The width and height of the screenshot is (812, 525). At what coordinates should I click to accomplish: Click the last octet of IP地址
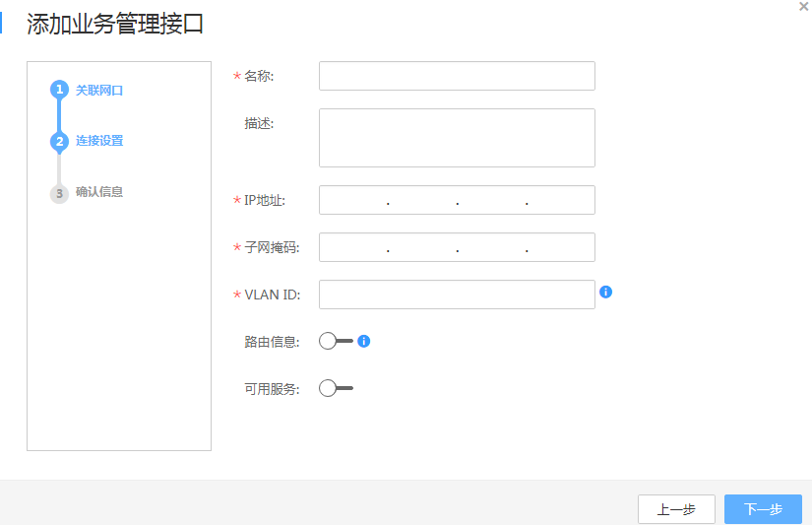[561, 200]
